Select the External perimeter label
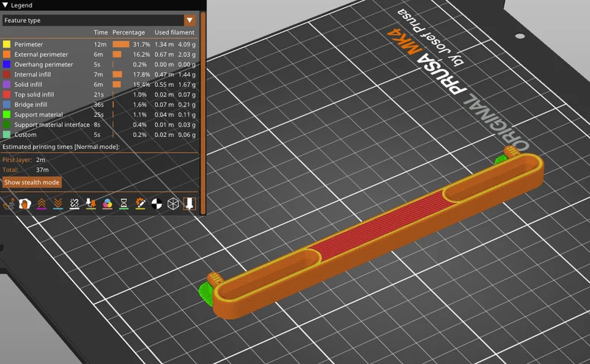The height and width of the screenshot is (364, 590). pos(41,55)
